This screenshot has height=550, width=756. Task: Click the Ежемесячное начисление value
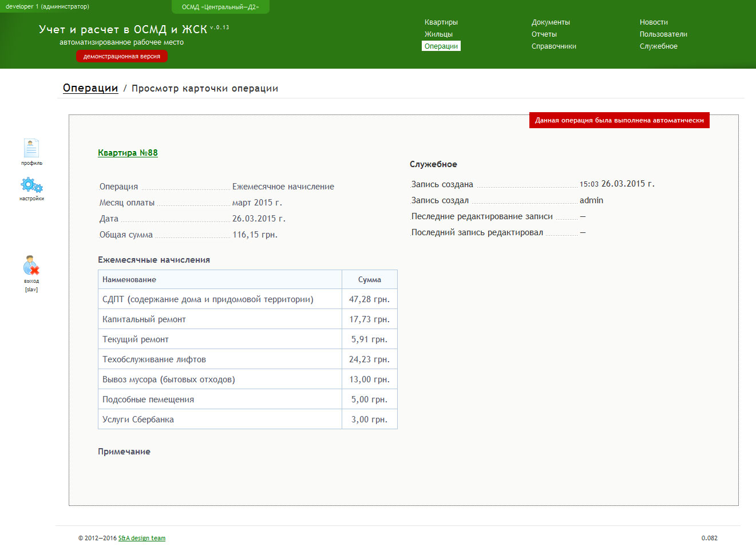tap(283, 187)
